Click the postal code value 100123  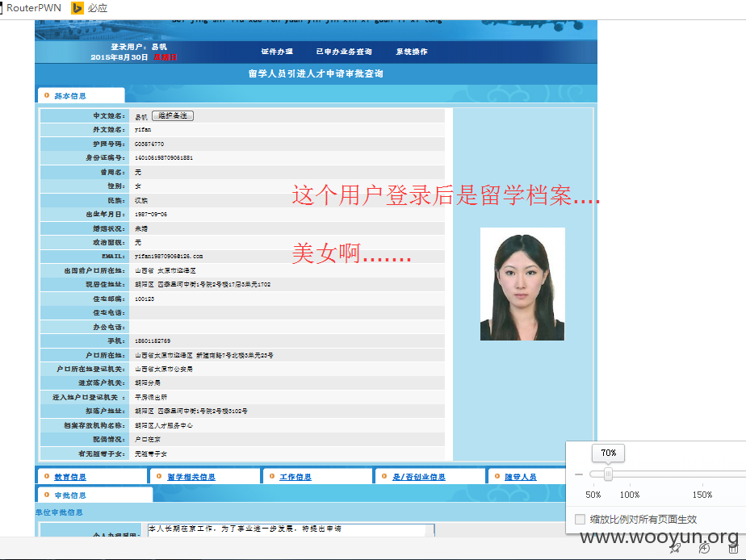(145, 299)
